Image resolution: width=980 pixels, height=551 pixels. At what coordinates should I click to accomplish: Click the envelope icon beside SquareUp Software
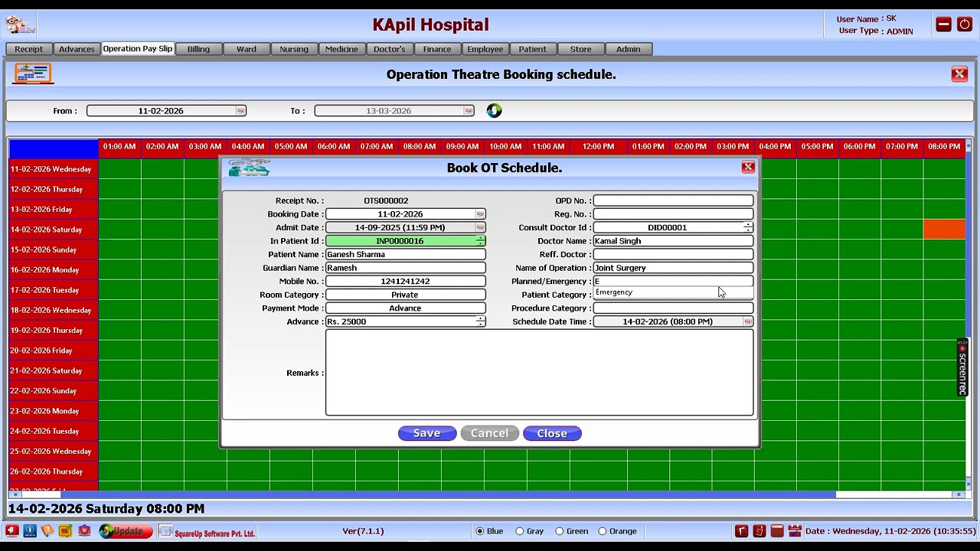coord(165,531)
